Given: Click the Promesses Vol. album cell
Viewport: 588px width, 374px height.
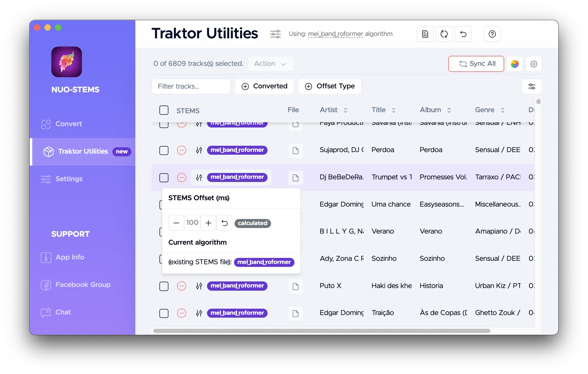Looking at the screenshot, I should tap(443, 177).
